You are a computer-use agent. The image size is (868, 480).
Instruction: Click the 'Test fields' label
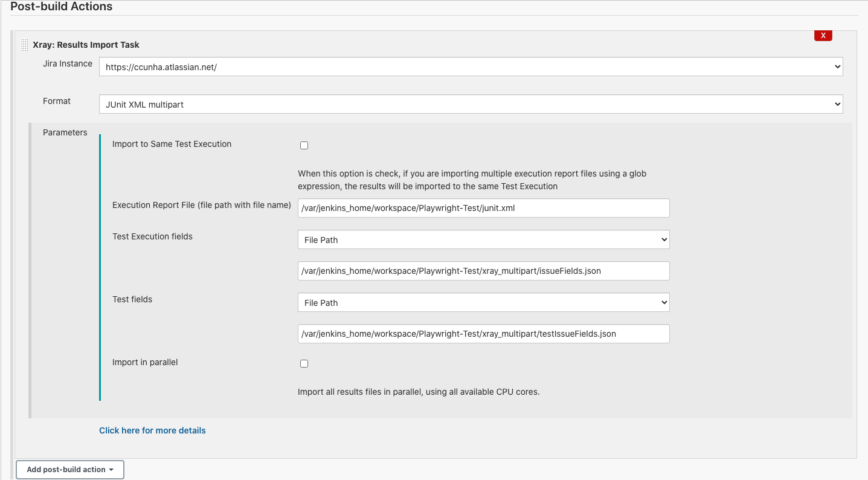132,299
